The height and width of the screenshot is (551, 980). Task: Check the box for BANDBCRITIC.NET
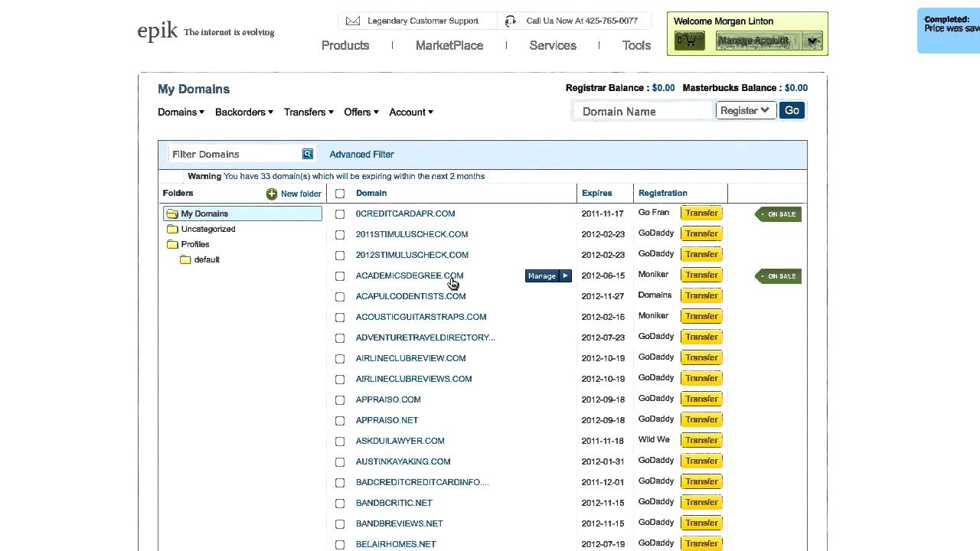coord(340,504)
